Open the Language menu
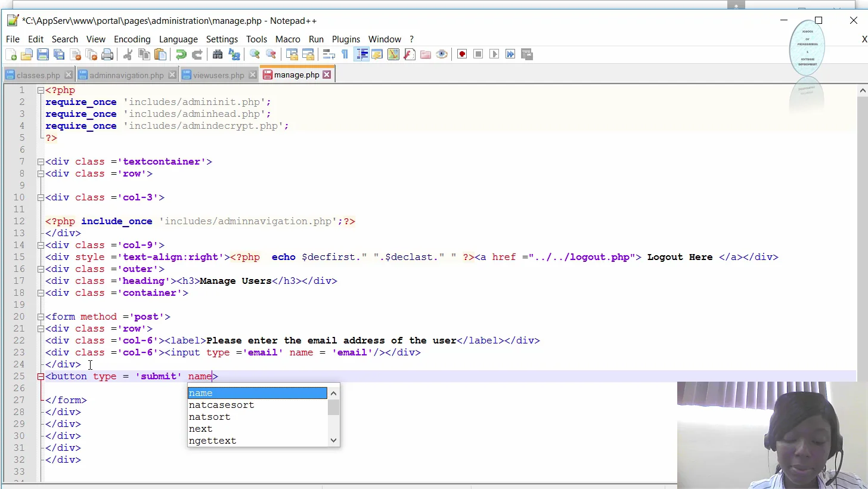 [178, 39]
